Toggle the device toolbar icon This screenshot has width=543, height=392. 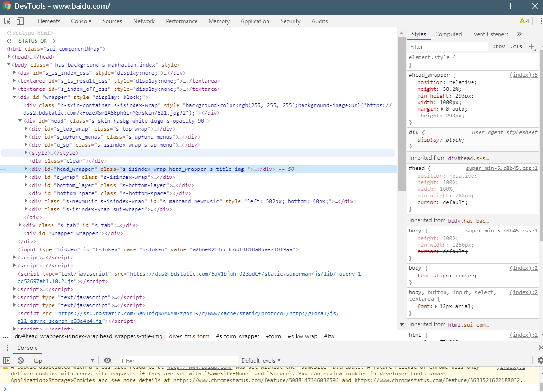point(20,21)
